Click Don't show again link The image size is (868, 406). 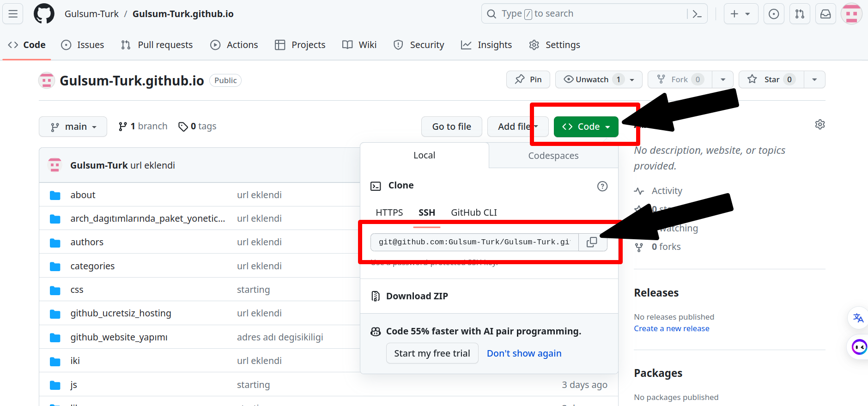coord(524,353)
